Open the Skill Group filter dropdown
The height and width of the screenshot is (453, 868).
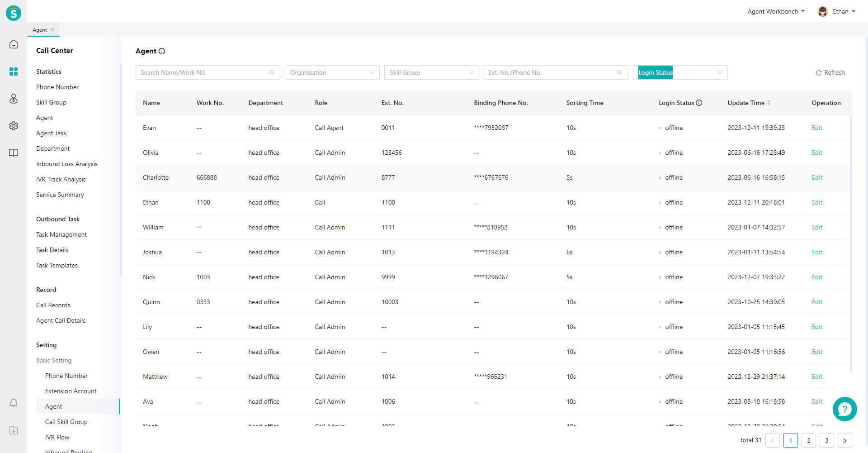pos(432,72)
